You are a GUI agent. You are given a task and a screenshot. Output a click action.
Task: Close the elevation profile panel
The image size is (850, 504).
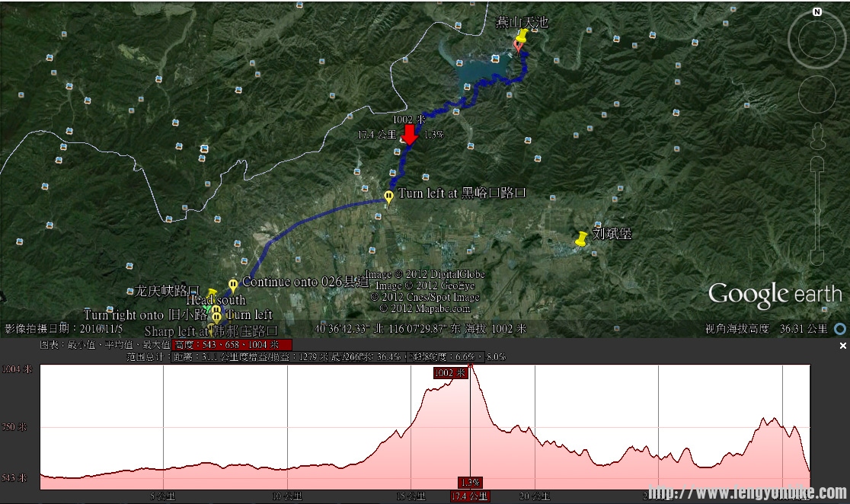pos(842,346)
